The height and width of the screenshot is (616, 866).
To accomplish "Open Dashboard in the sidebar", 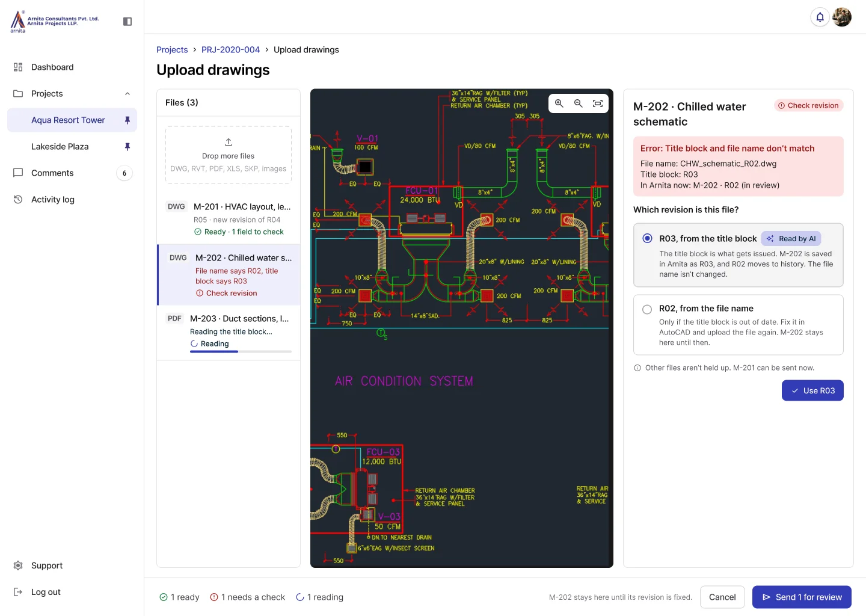I will 72,67.
